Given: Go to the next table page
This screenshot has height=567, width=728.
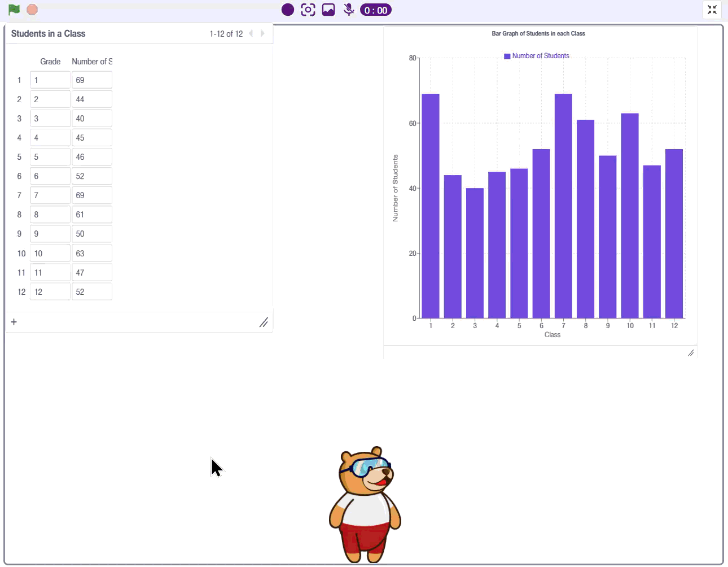Looking at the screenshot, I should pyautogui.click(x=262, y=33).
